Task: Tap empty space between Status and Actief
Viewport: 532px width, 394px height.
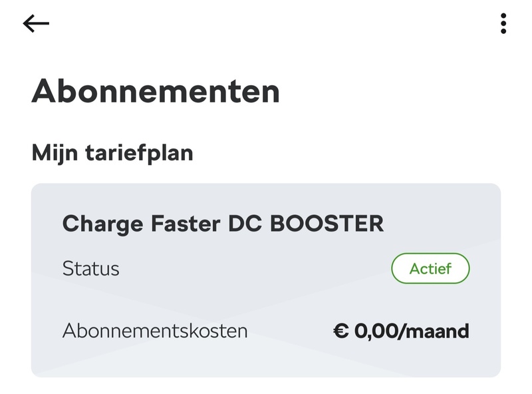Action: click(x=253, y=269)
